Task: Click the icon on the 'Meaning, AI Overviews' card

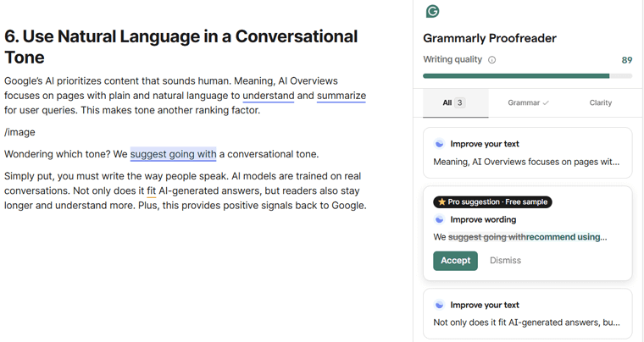Action: pyautogui.click(x=440, y=144)
